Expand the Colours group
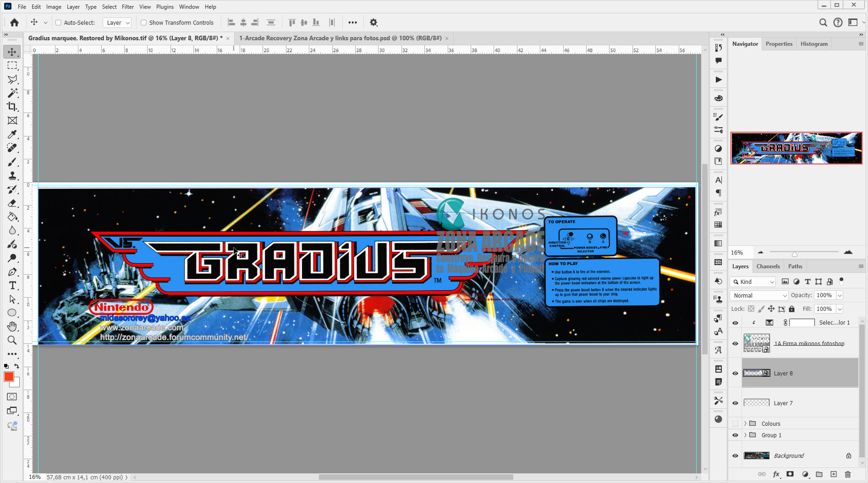 pyautogui.click(x=746, y=423)
